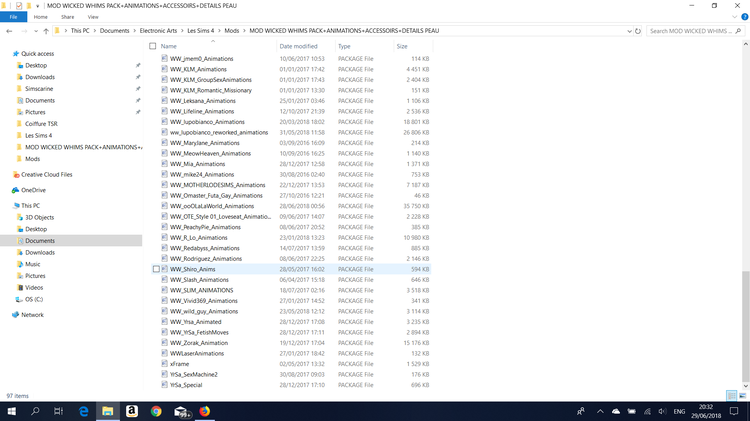Open OS (C:) drive in sidebar
Image resolution: width=750 pixels, height=421 pixels.
click(x=33, y=299)
